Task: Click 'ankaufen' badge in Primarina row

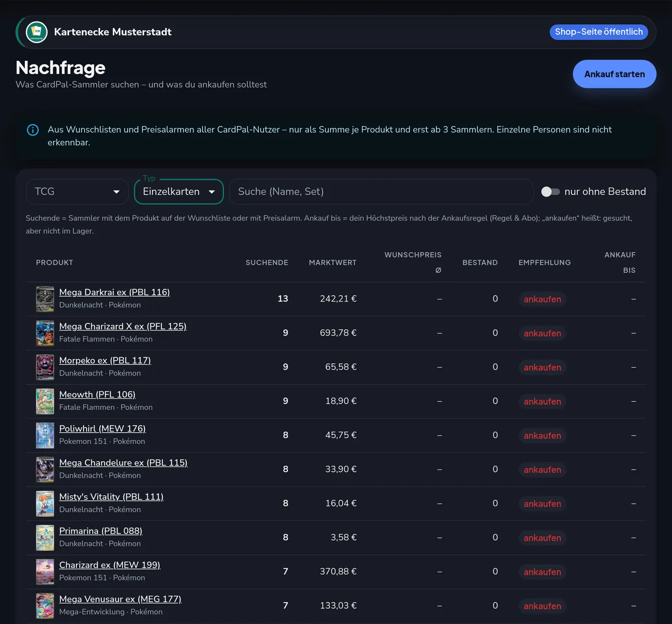Action: pyautogui.click(x=542, y=538)
